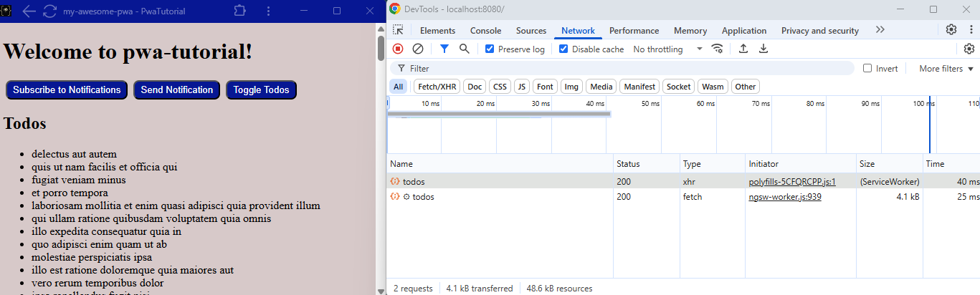Open DevTools customize three-dot menu

click(970, 29)
